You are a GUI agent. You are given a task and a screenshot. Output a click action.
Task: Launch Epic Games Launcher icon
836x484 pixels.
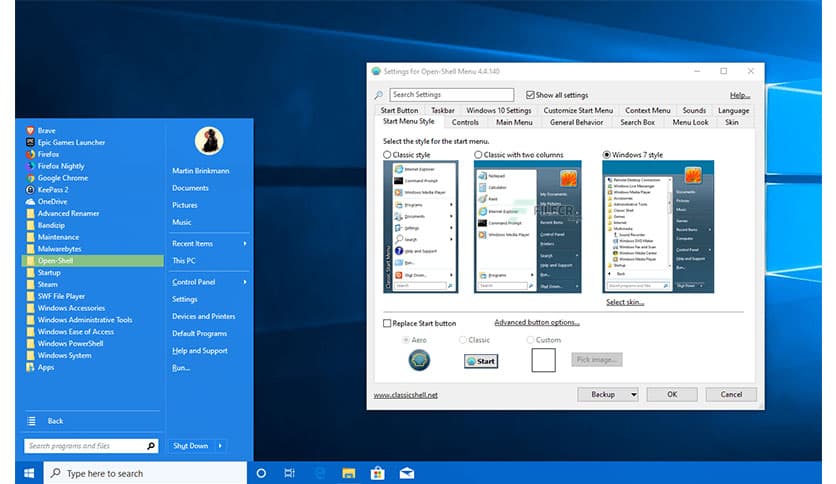pyautogui.click(x=30, y=143)
